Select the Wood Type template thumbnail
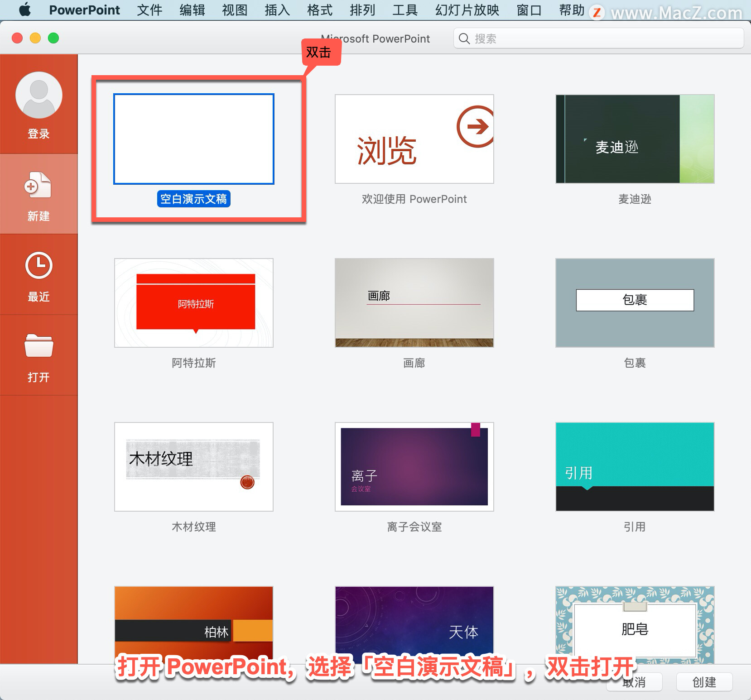The image size is (751, 700). 194,467
